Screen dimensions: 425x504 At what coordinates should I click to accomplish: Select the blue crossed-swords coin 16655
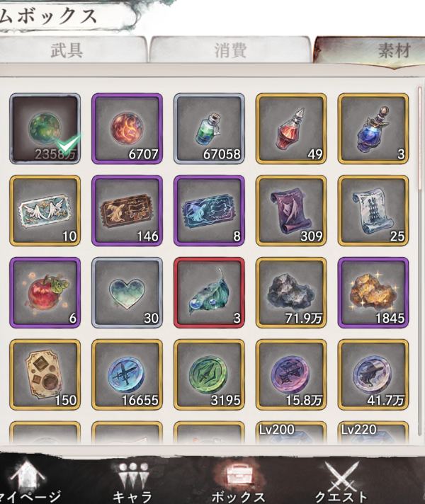127,374
